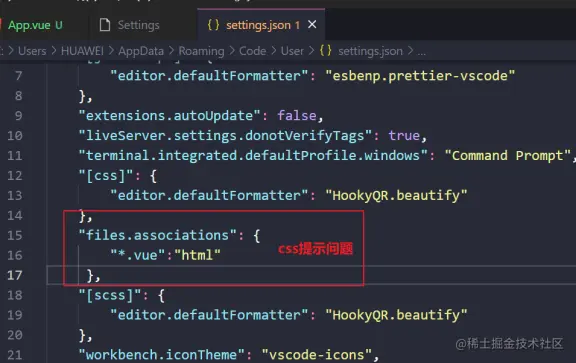This screenshot has height=363, width=576.
Task: Close the settings.json tab
Action: (x=312, y=25)
